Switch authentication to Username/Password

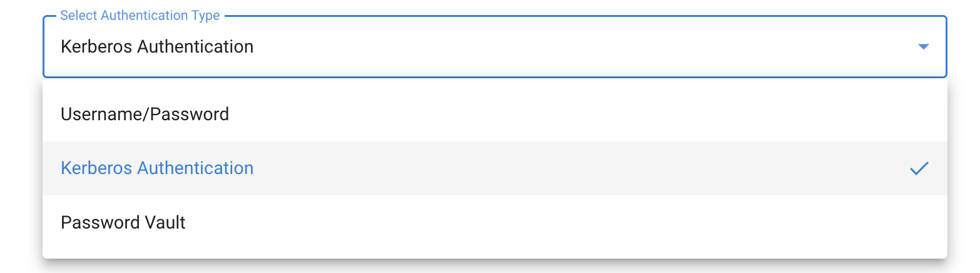click(145, 115)
